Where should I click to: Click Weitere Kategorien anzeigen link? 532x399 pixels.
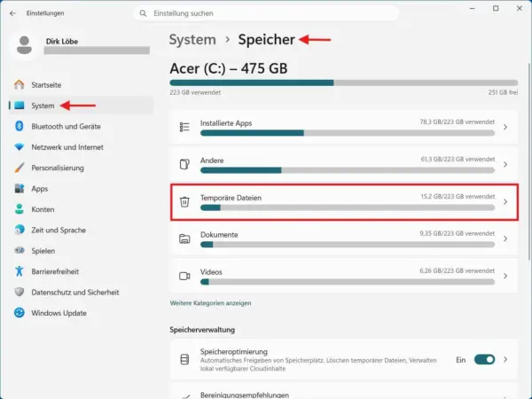click(210, 303)
